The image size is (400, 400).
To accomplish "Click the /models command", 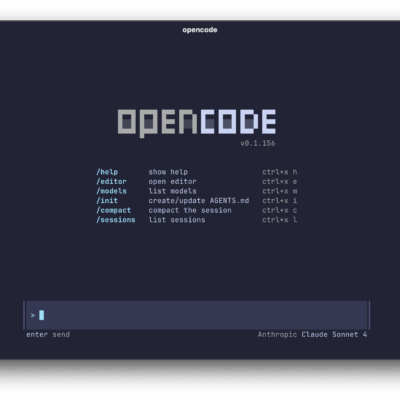I will [111, 191].
